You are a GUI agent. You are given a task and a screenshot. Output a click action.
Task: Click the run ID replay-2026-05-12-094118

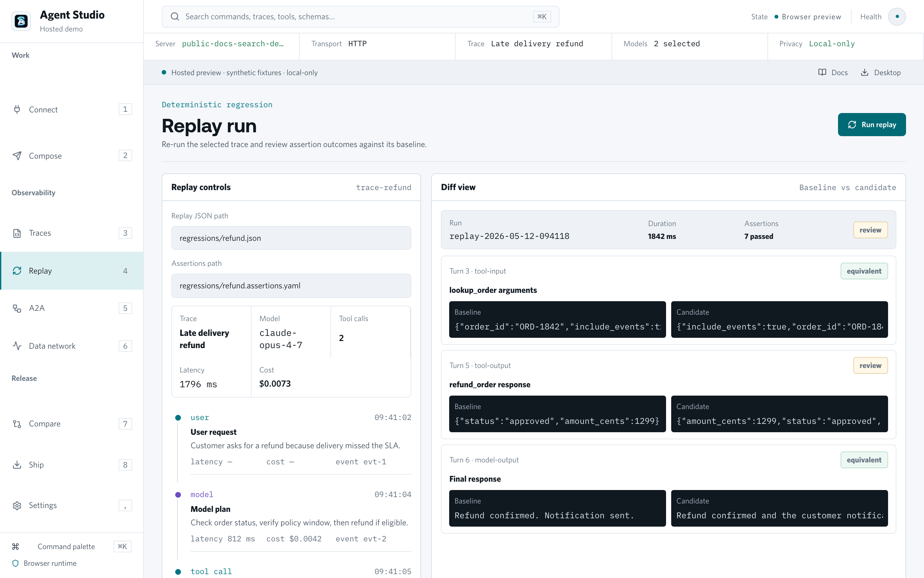point(509,236)
